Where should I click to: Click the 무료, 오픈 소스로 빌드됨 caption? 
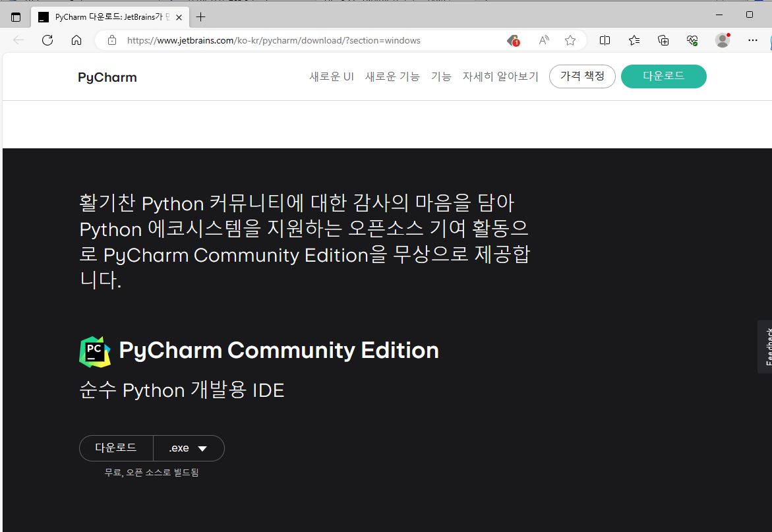click(152, 473)
